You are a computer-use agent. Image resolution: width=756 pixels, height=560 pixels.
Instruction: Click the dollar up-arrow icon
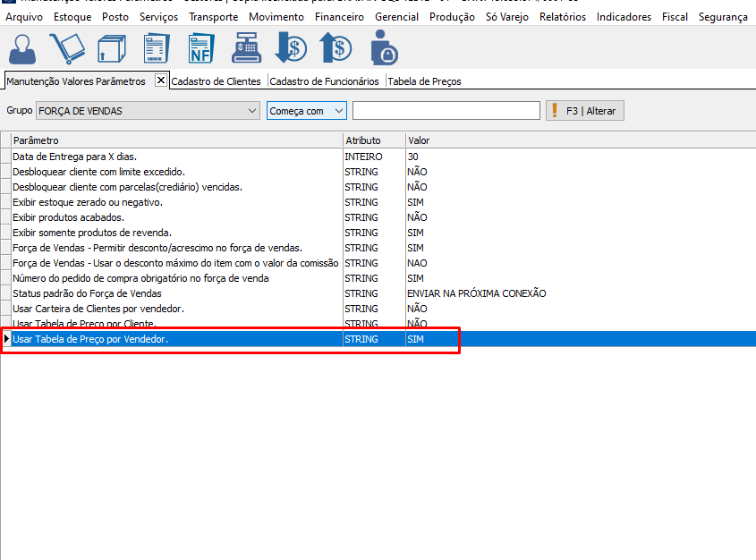tap(336, 47)
